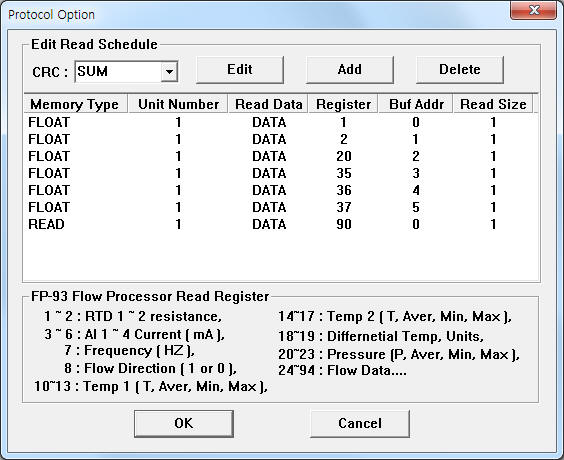Viewport: 564px width, 460px height.
Task: Click the Add button
Action: tap(350, 70)
